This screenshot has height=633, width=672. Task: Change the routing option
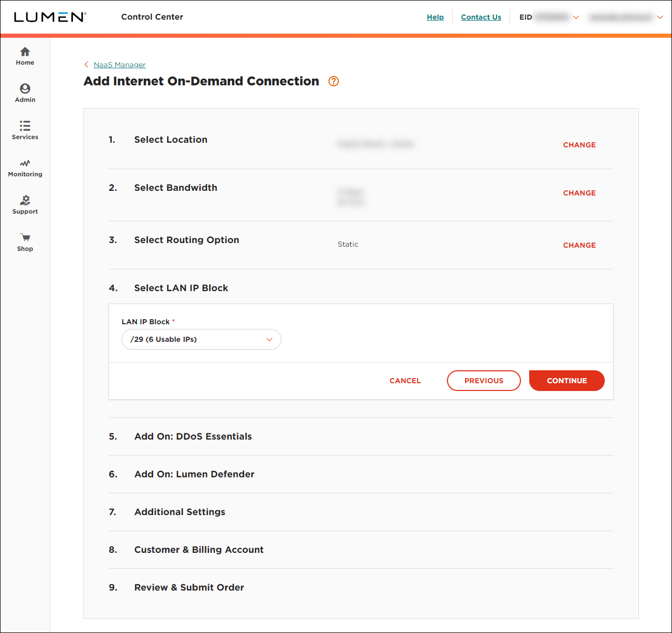pyautogui.click(x=579, y=245)
